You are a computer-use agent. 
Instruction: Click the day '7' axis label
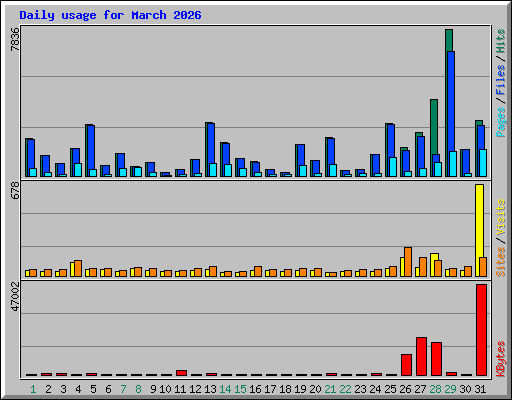click(x=123, y=389)
